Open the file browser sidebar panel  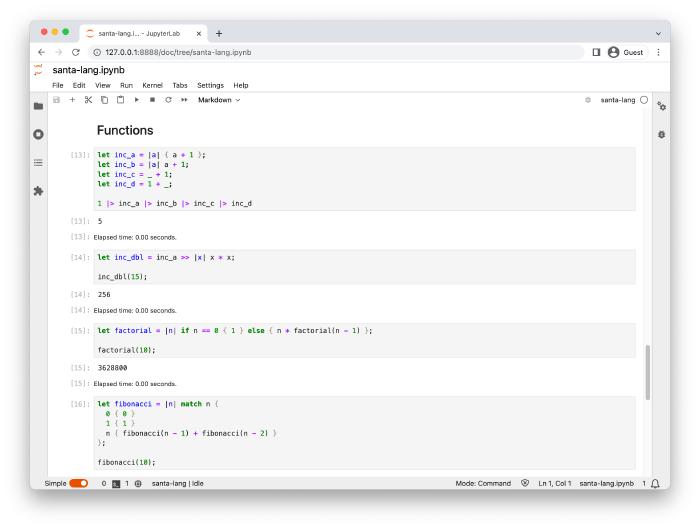[x=39, y=106]
